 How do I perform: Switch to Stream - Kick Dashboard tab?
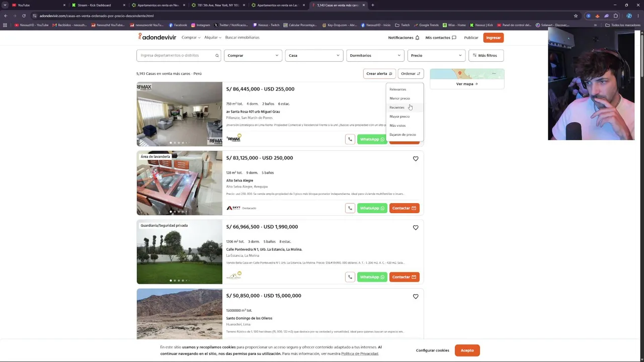[x=98, y=5]
